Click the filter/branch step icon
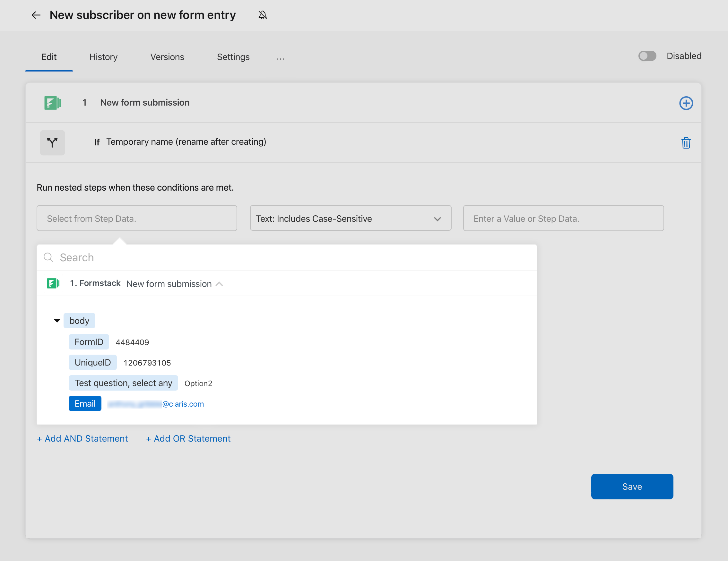 pyautogui.click(x=53, y=142)
